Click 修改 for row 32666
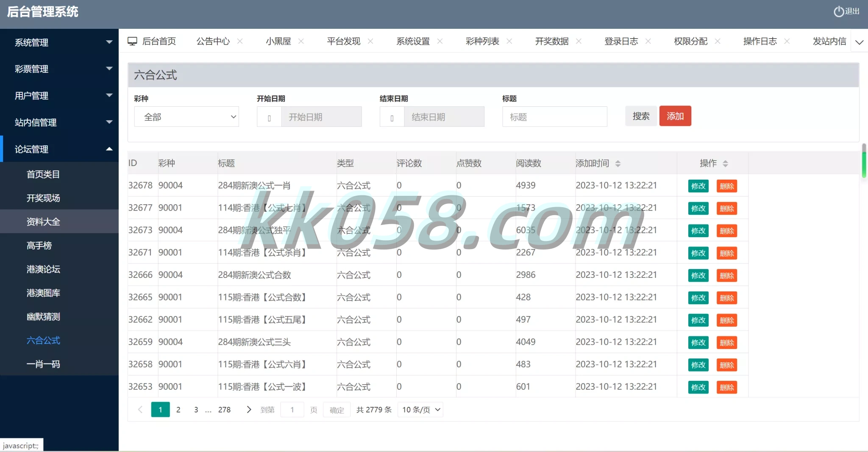This screenshot has width=868, height=452. 698,276
